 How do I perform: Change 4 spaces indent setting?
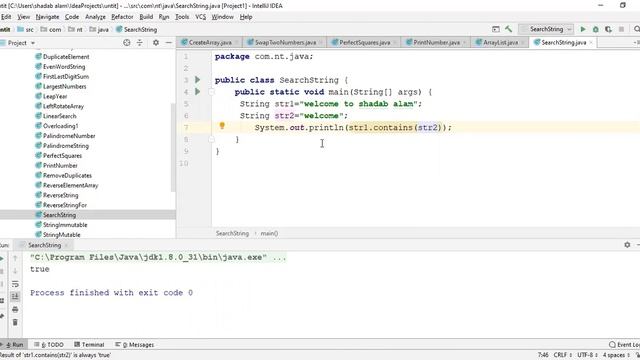pos(616,355)
